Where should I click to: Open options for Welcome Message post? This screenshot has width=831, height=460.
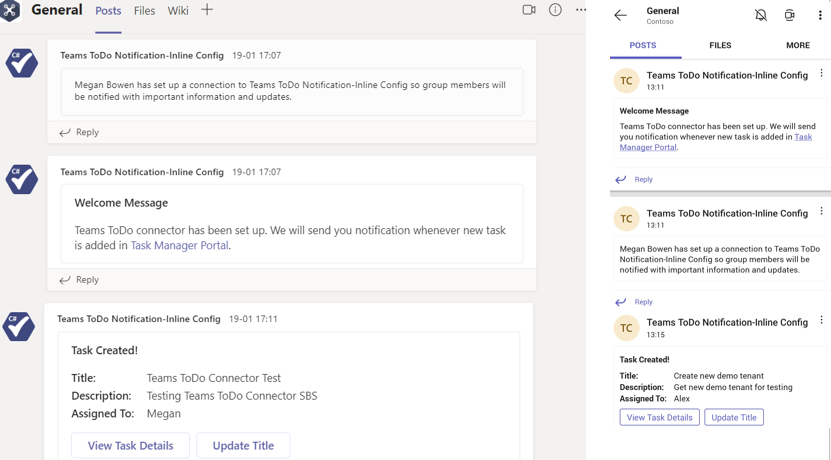click(x=822, y=73)
